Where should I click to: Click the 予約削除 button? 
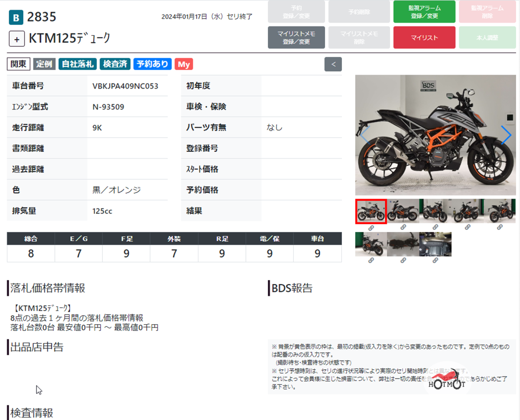[x=359, y=12]
